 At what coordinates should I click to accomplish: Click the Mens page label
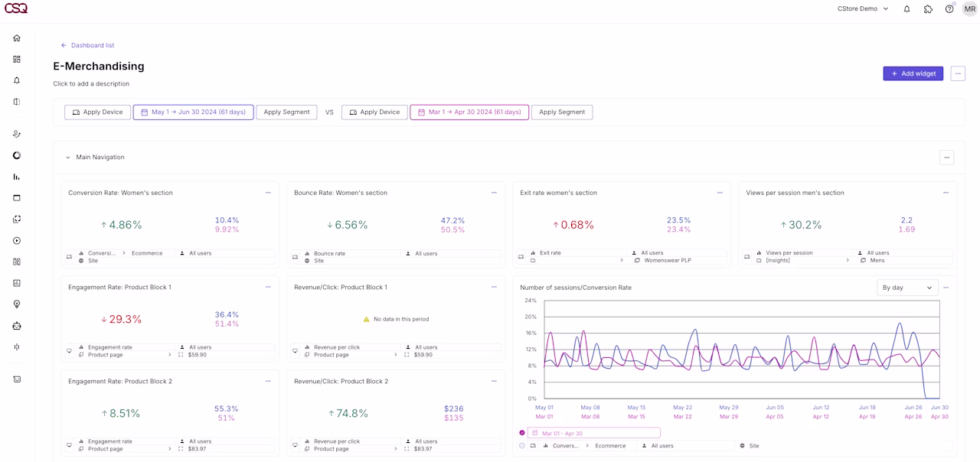[x=877, y=261]
